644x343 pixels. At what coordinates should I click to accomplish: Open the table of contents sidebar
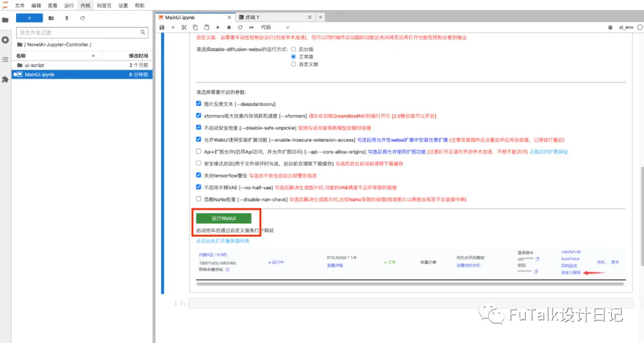tap(5, 60)
